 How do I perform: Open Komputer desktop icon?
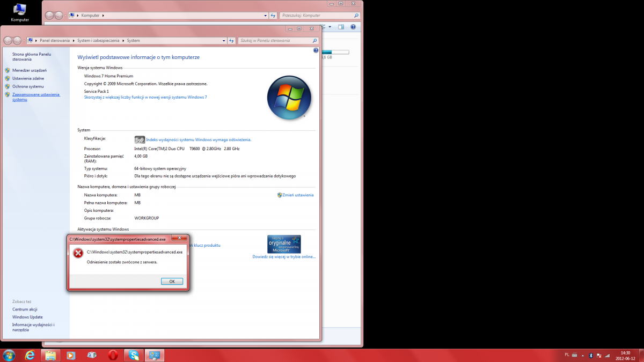tap(20, 12)
